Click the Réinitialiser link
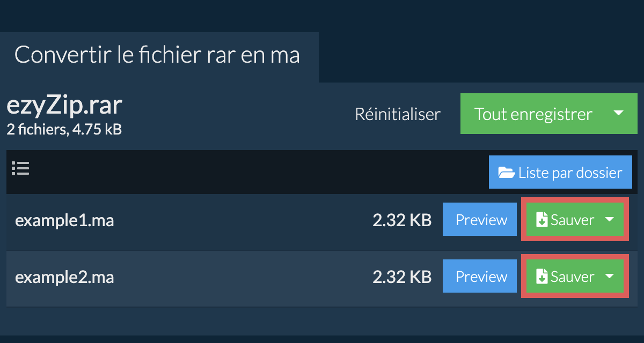 (398, 114)
